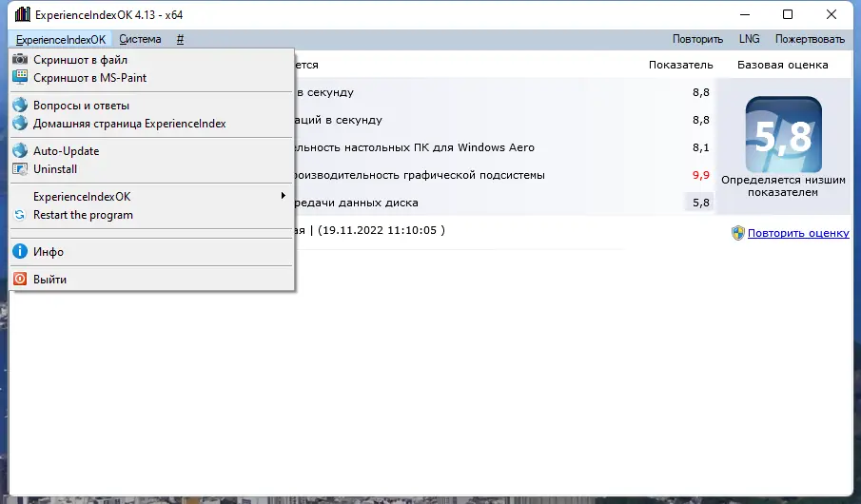Click the Показатель column header

click(681, 65)
